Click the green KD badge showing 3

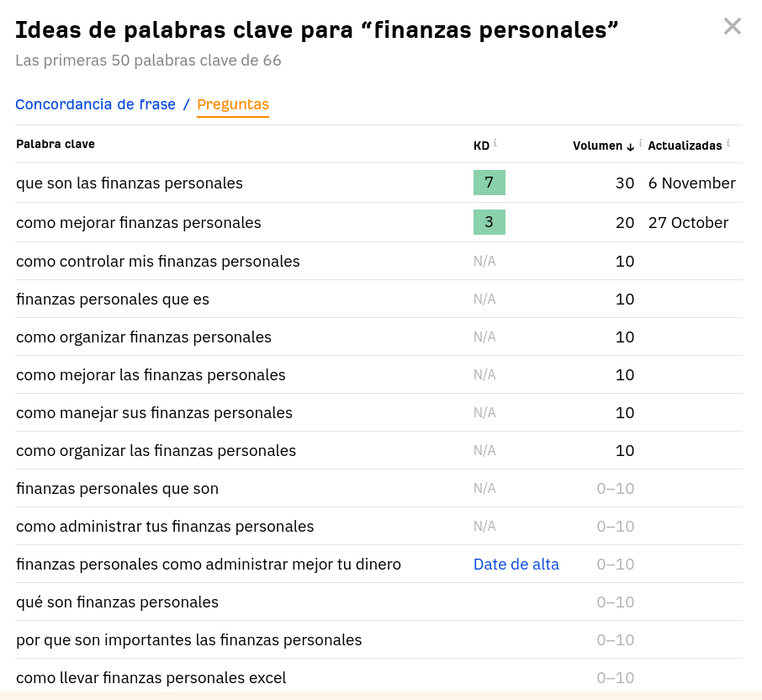(489, 222)
